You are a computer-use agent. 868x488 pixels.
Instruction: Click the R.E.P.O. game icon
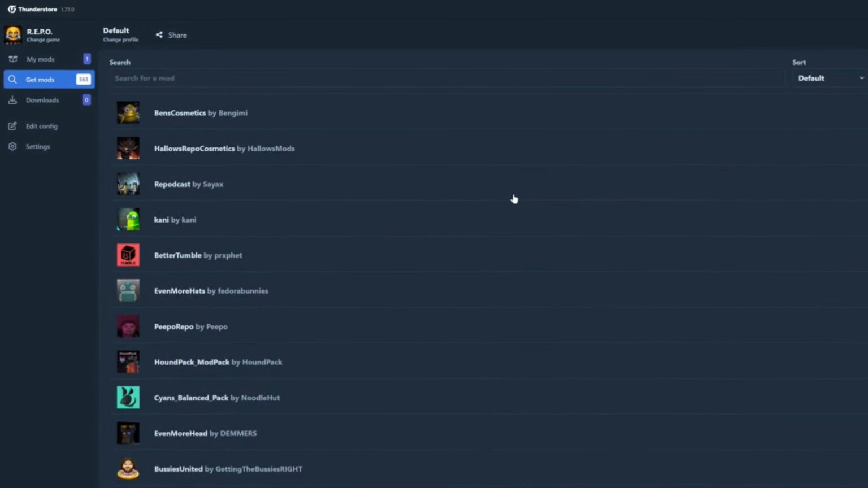[x=12, y=34]
